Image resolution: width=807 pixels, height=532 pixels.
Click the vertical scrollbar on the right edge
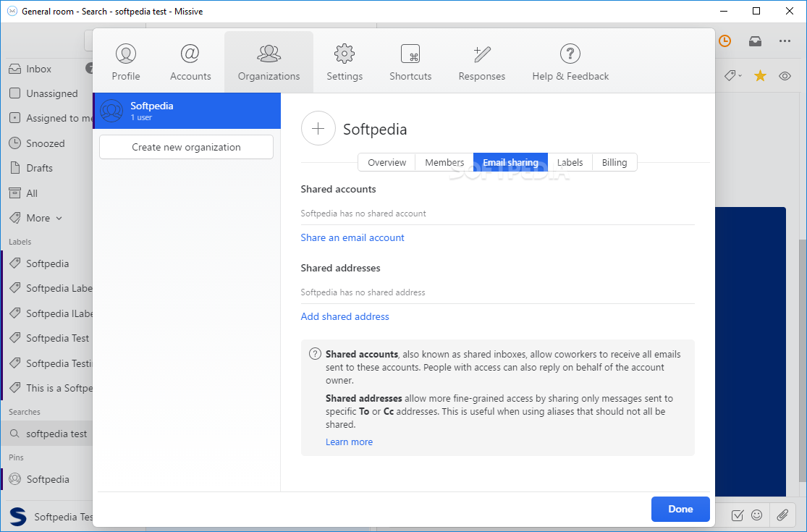(803, 360)
